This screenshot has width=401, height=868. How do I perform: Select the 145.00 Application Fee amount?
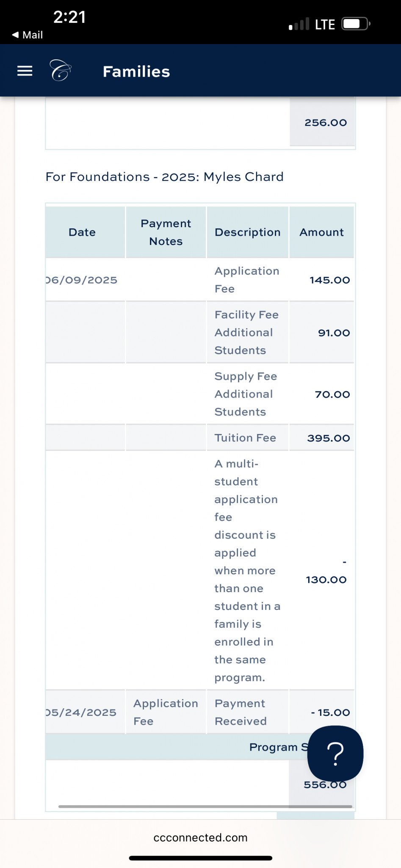(x=329, y=280)
